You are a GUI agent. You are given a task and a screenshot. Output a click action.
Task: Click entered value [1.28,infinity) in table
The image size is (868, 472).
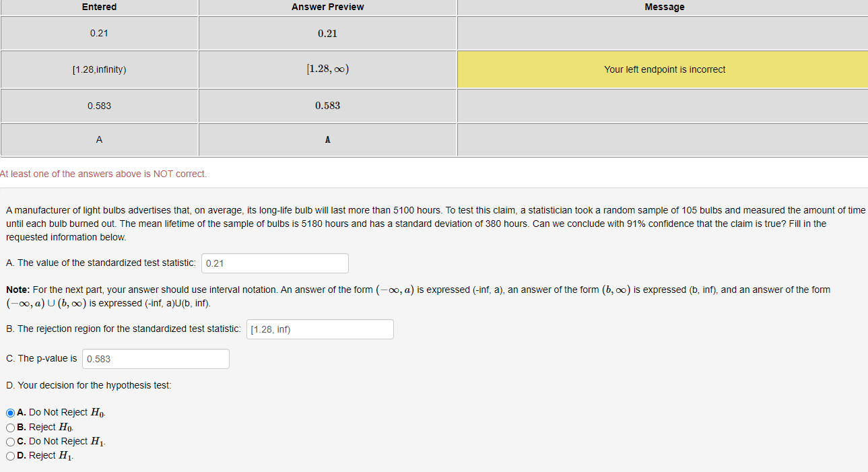tap(99, 69)
